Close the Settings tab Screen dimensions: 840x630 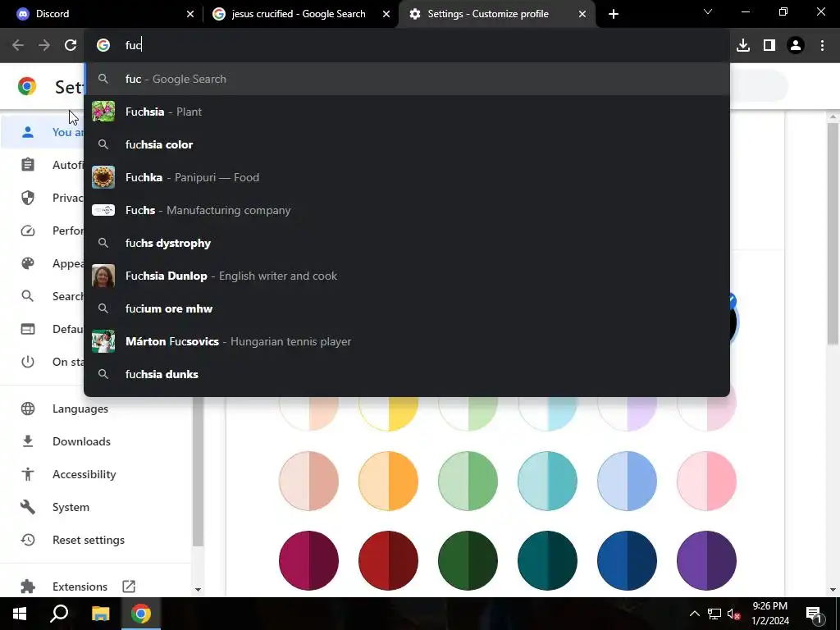point(582,14)
